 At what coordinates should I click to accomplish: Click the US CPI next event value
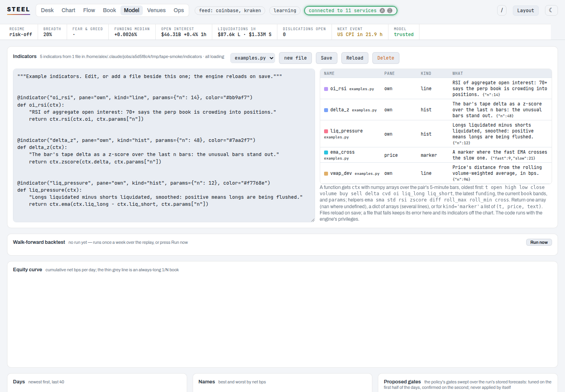(x=360, y=34)
